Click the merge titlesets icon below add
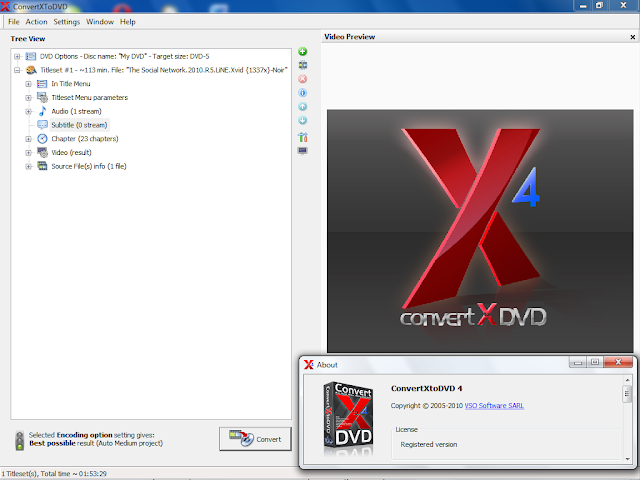Screen dimensions: 640x480 (x=302, y=65)
